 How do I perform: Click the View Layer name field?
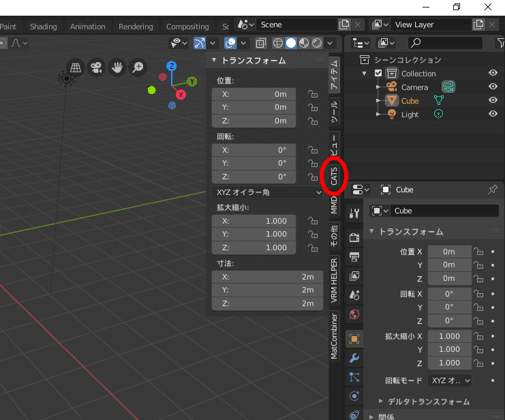[x=431, y=25]
